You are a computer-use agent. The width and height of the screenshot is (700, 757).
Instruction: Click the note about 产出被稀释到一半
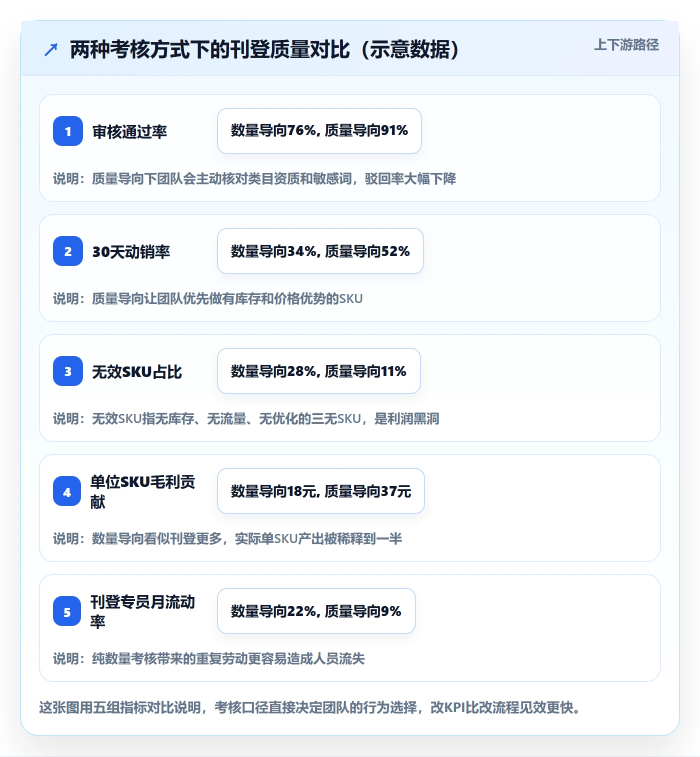(227, 538)
